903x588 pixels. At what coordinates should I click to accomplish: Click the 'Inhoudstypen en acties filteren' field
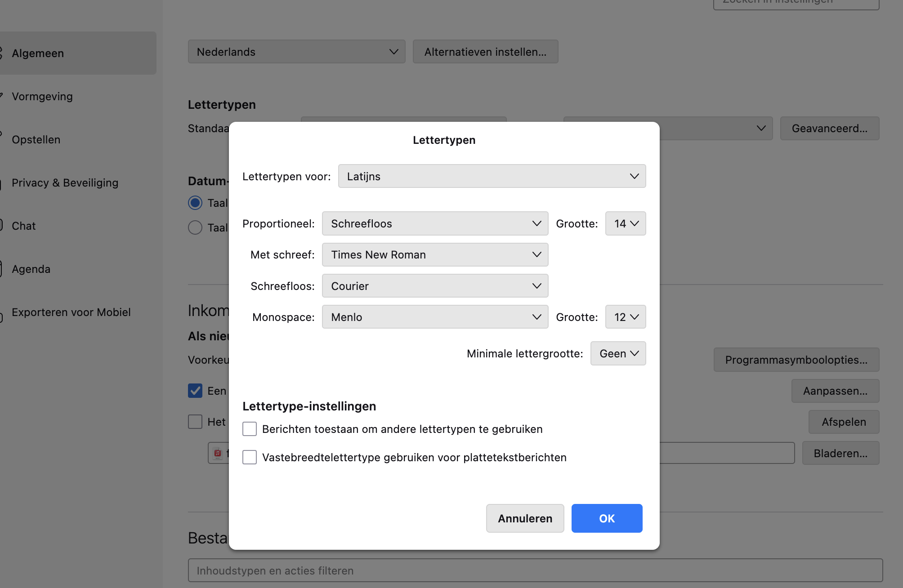click(535, 570)
